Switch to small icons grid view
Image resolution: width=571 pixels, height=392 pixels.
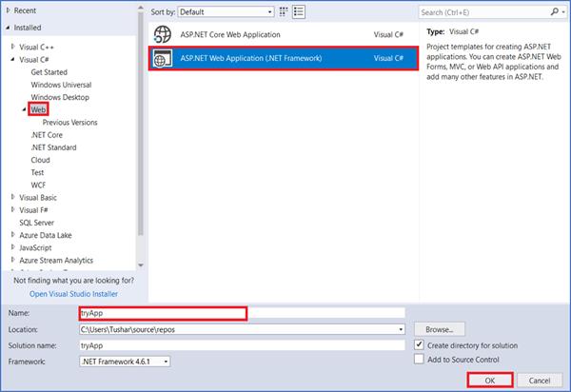(x=284, y=11)
